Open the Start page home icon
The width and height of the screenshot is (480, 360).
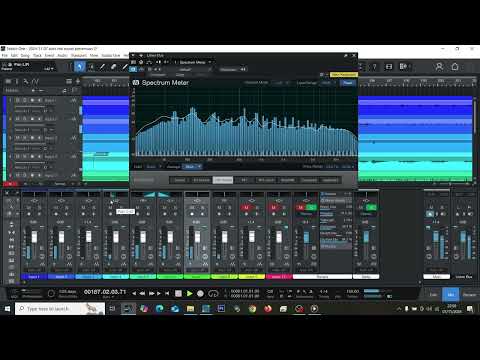click(x=455, y=67)
